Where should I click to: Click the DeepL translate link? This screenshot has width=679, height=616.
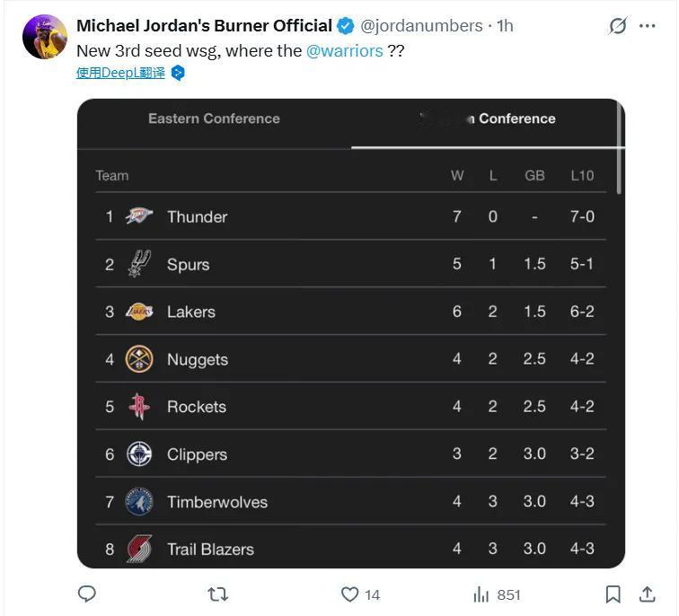click(120, 74)
